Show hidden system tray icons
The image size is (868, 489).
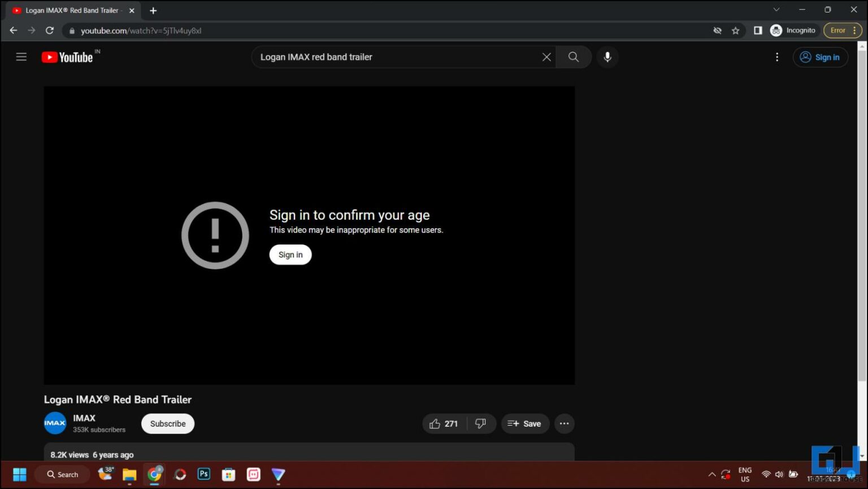(x=712, y=474)
